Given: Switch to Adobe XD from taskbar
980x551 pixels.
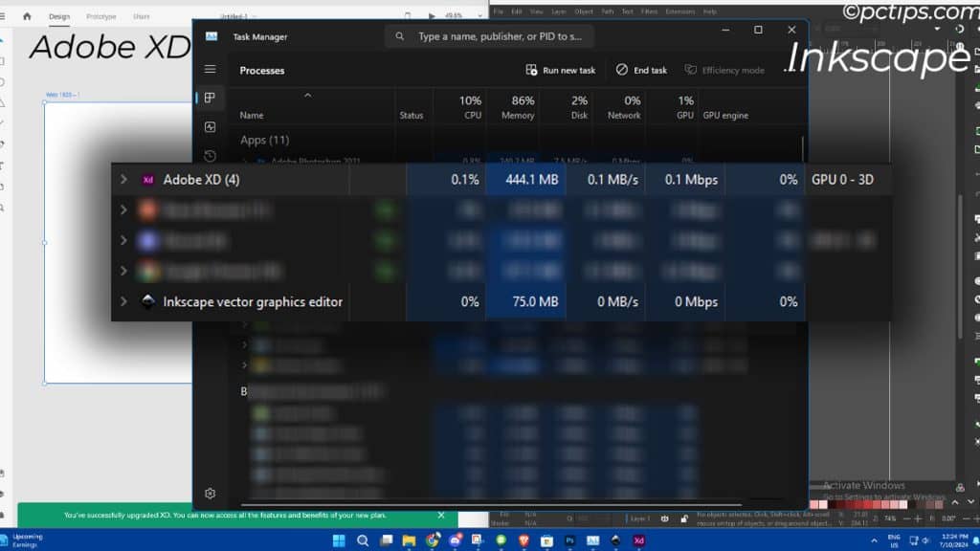Looking at the screenshot, I should 638,541.
